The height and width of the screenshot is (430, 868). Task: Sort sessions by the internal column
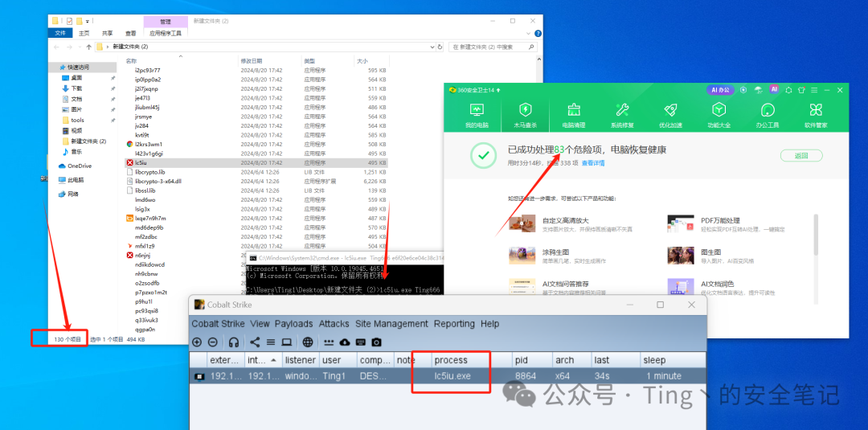[264, 360]
